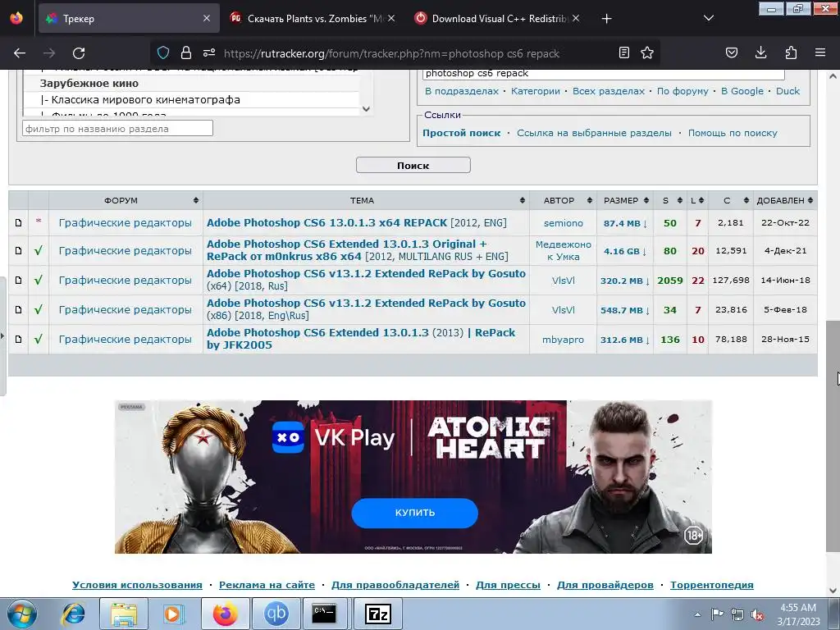Search via В Google link
The height and width of the screenshot is (630, 840).
pyautogui.click(x=742, y=91)
